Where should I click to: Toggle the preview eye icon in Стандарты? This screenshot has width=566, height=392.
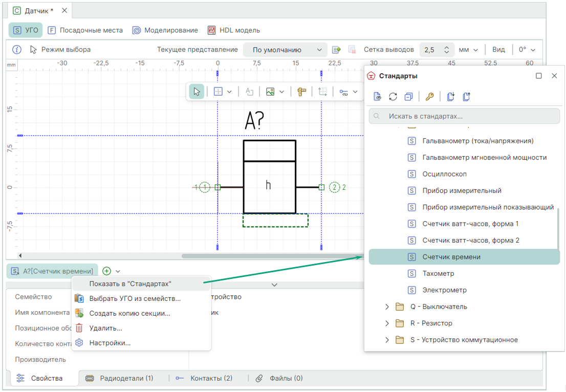pyautogui.click(x=378, y=97)
